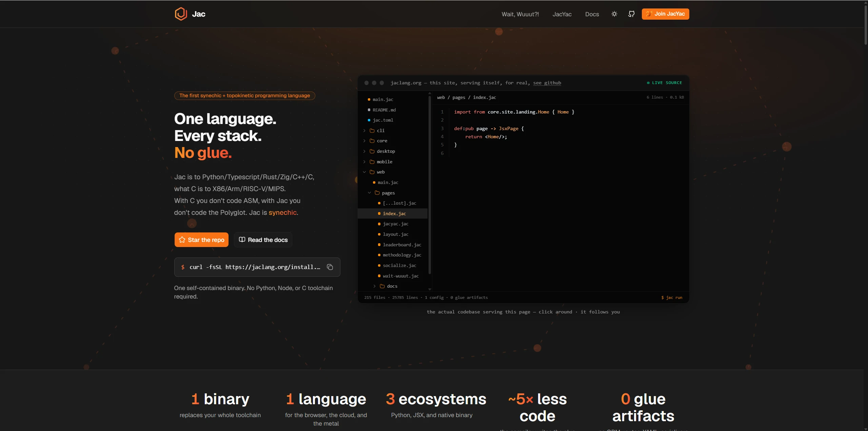Expand the docs folder chevron

point(375,286)
